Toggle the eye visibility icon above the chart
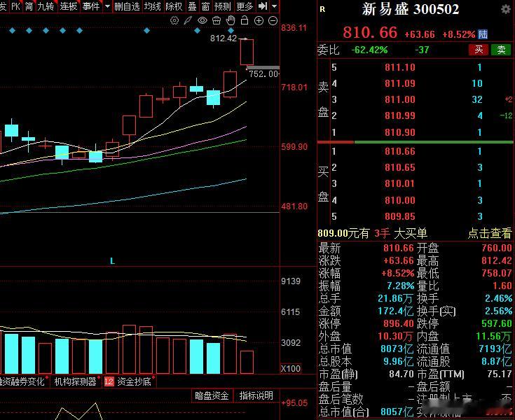Image resolution: width=515 pixels, height=420 pixels. (202, 21)
